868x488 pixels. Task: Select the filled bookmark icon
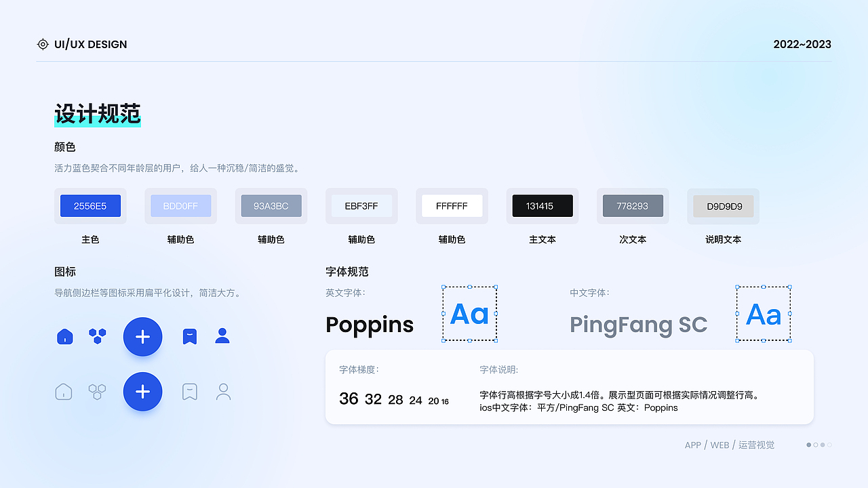(x=189, y=336)
